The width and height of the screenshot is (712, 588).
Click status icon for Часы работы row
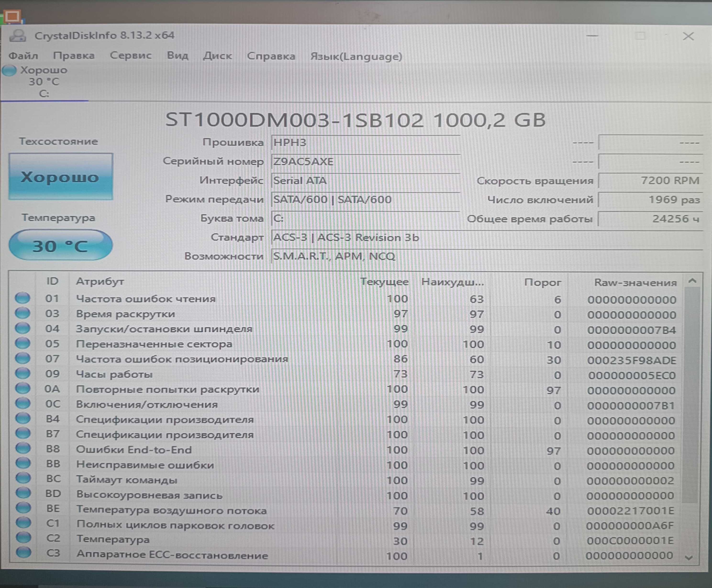point(23,373)
